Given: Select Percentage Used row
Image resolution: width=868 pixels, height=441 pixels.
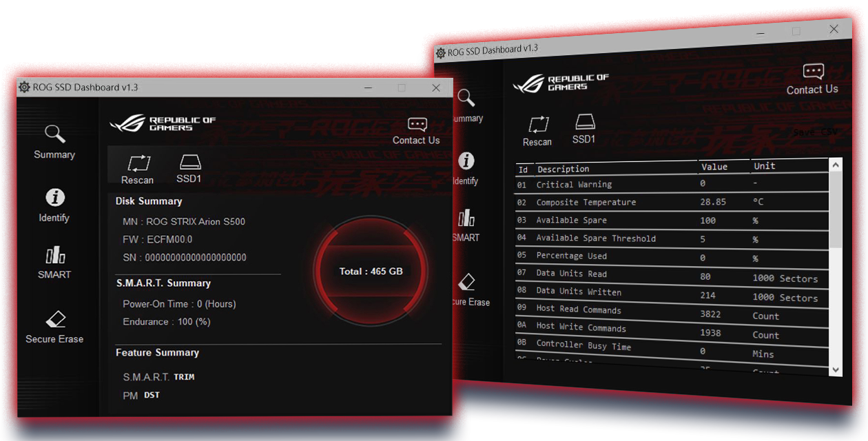Looking at the screenshot, I should click(x=672, y=256).
